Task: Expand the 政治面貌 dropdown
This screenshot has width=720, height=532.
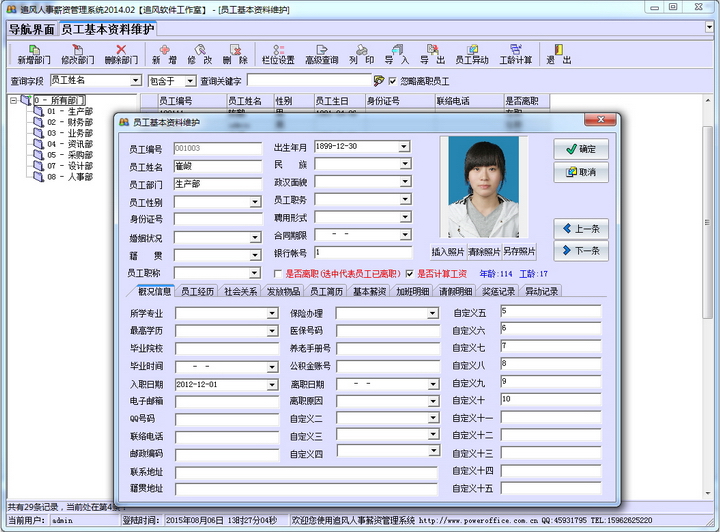Action: [405, 182]
